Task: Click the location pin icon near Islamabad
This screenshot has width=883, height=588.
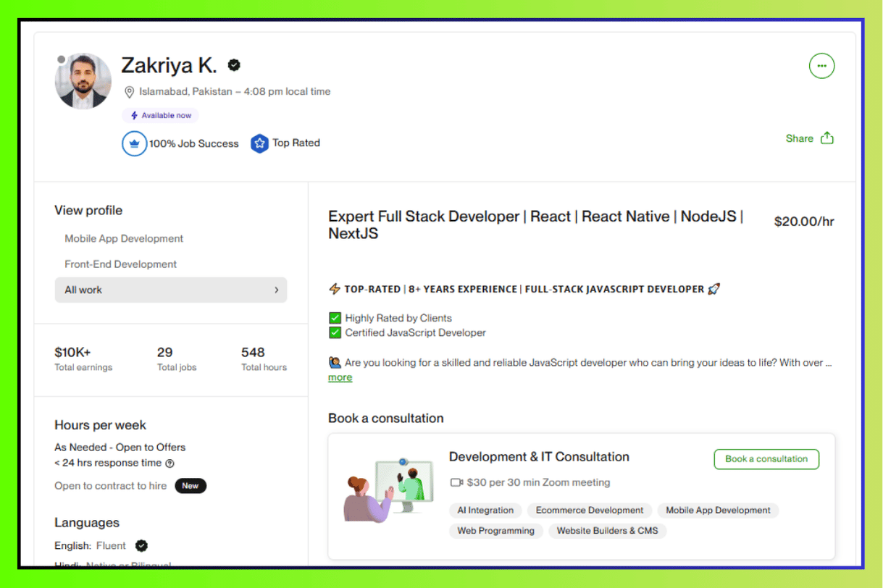Action: [130, 92]
